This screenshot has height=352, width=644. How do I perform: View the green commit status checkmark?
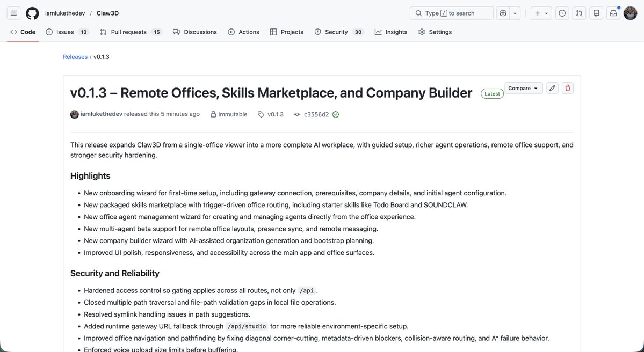336,114
